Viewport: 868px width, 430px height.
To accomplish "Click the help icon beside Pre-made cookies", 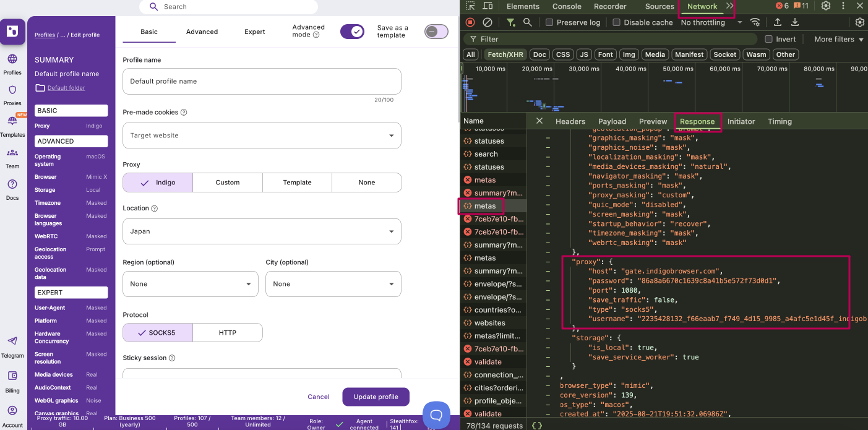I will 184,113.
